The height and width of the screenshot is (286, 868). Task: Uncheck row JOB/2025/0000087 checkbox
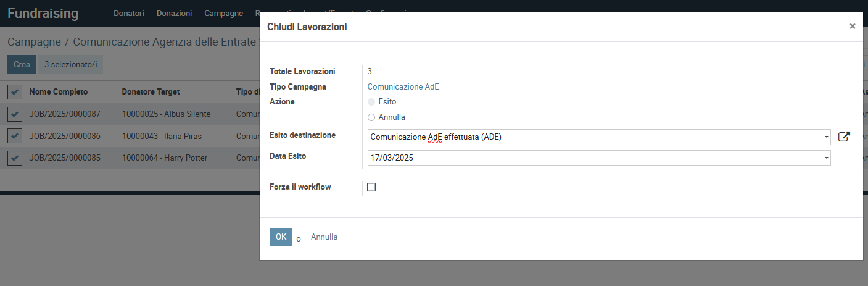coord(14,114)
